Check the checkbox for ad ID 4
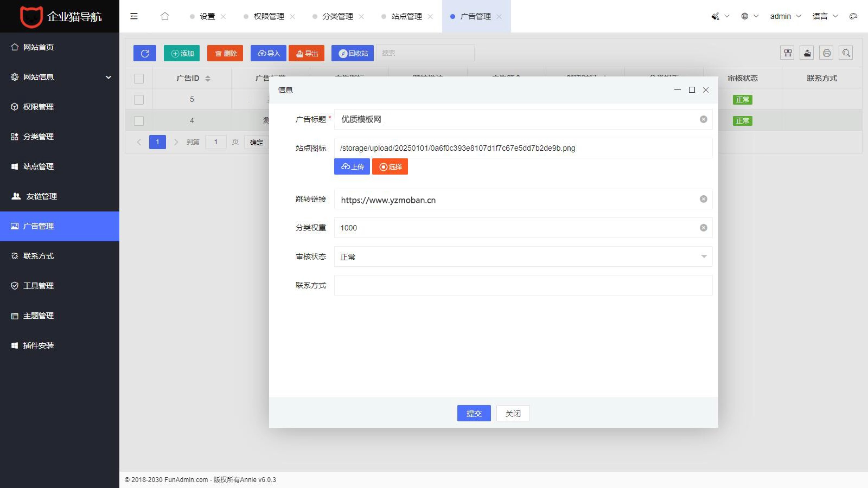Image resolution: width=868 pixels, height=488 pixels. (139, 120)
